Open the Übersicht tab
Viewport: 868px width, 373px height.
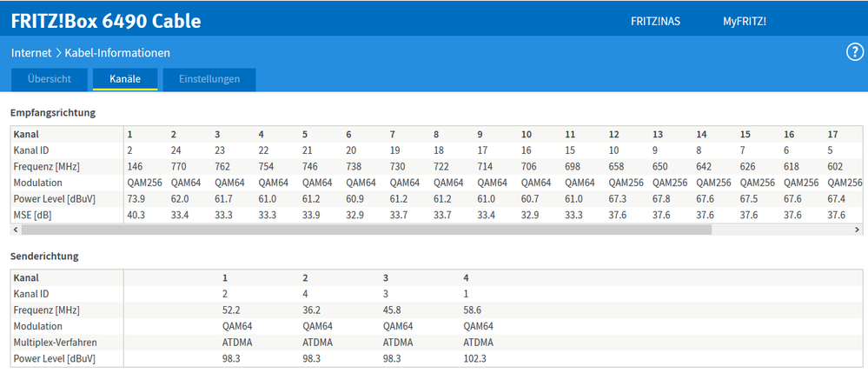pyautogui.click(x=50, y=79)
